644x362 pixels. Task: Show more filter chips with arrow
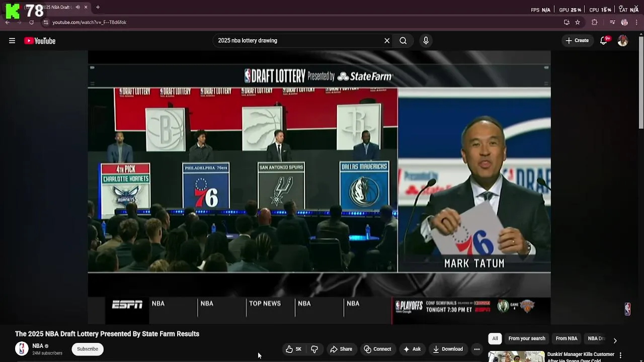click(x=615, y=340)
